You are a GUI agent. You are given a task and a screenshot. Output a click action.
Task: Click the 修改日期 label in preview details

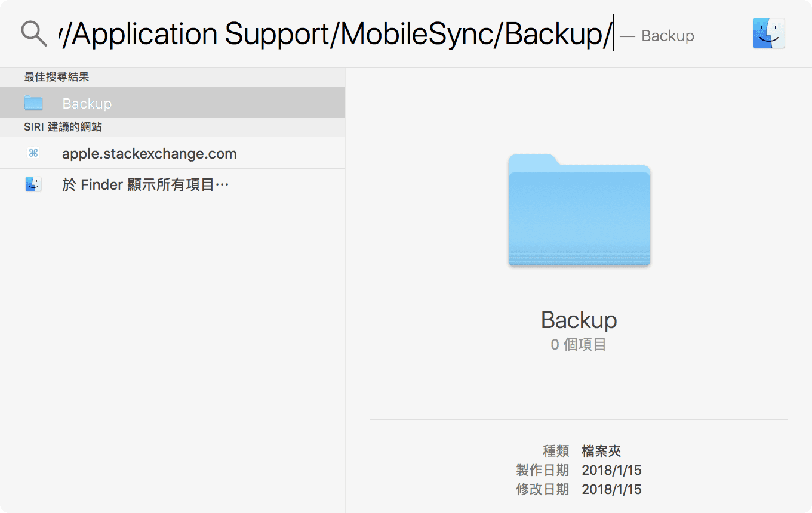[542, 490]
